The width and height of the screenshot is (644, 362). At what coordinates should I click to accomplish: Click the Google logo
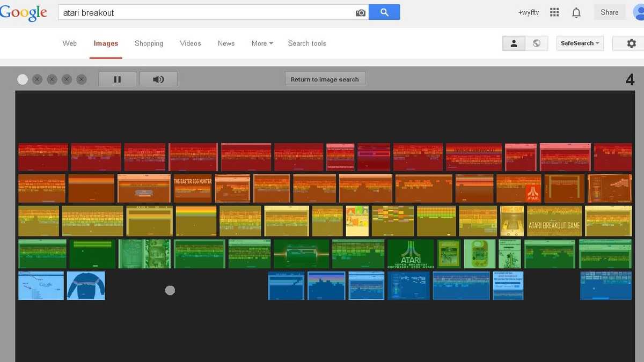coord(24,12)
